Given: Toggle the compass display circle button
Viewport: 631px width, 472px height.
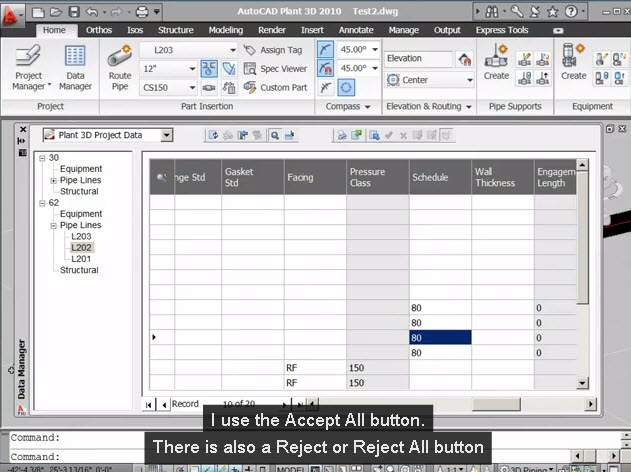Looking at the screenshot, I should (346, 87).
